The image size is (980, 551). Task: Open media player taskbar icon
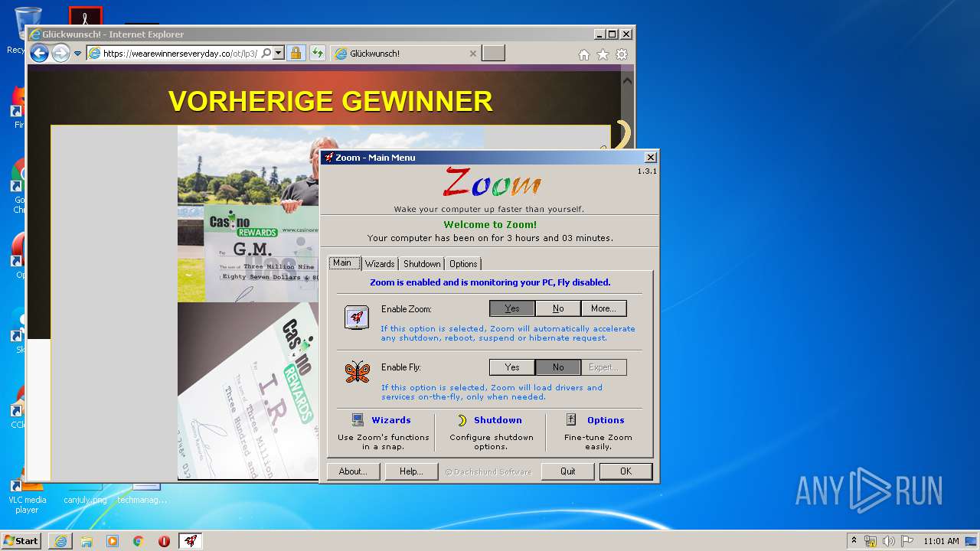[x=113, y=541]
